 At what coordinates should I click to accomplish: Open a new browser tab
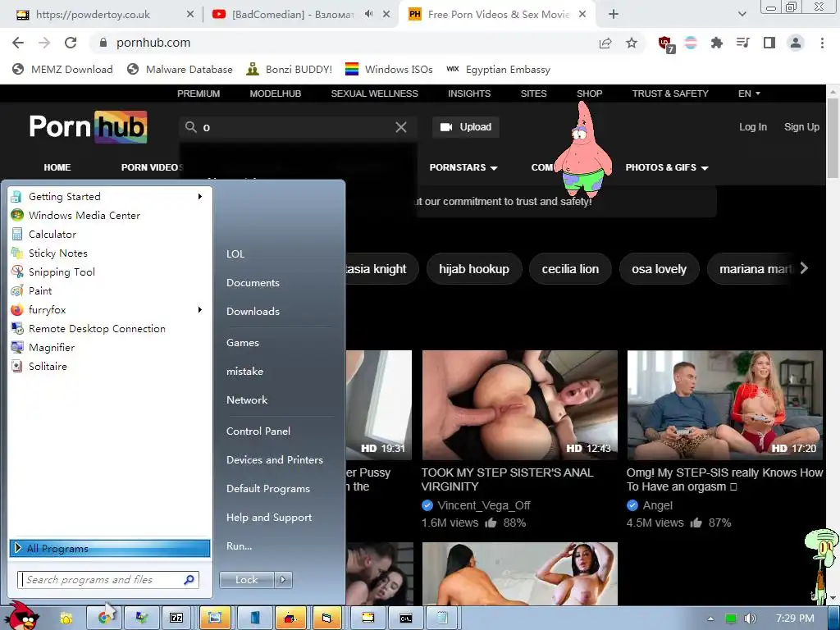(x=614, y=15)
